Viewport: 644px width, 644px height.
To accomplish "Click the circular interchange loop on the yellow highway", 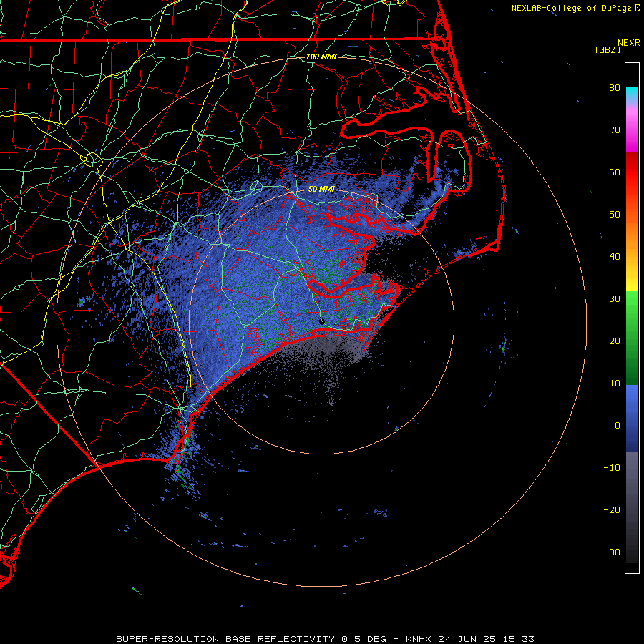I will click(x=93, y=160).
